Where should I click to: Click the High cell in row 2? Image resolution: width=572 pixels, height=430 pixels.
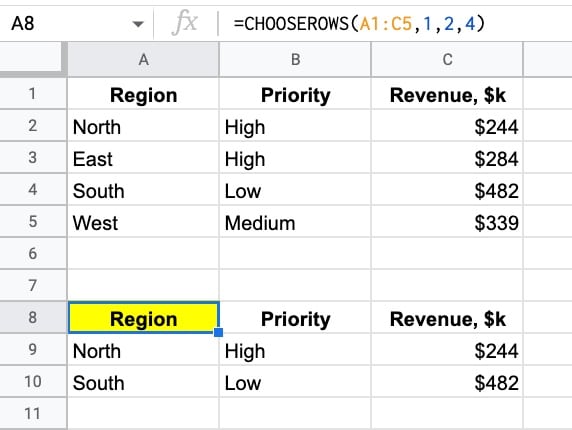click(x=295, y=125)
